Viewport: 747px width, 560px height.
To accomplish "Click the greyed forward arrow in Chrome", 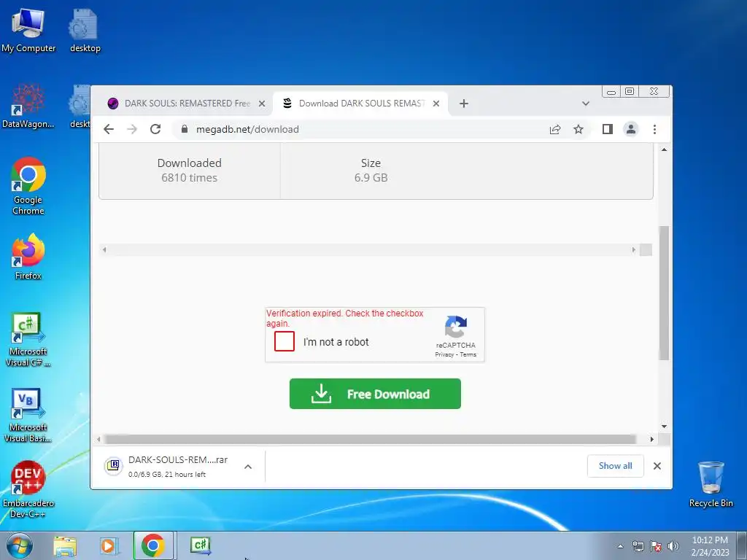I will (132, 129).
